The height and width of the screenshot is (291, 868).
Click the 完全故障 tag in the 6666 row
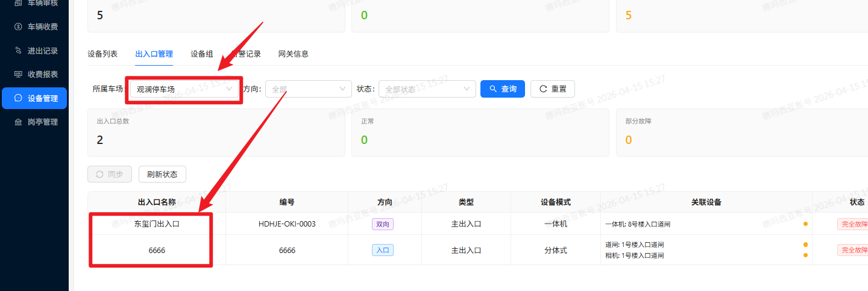tap(853, 250)
